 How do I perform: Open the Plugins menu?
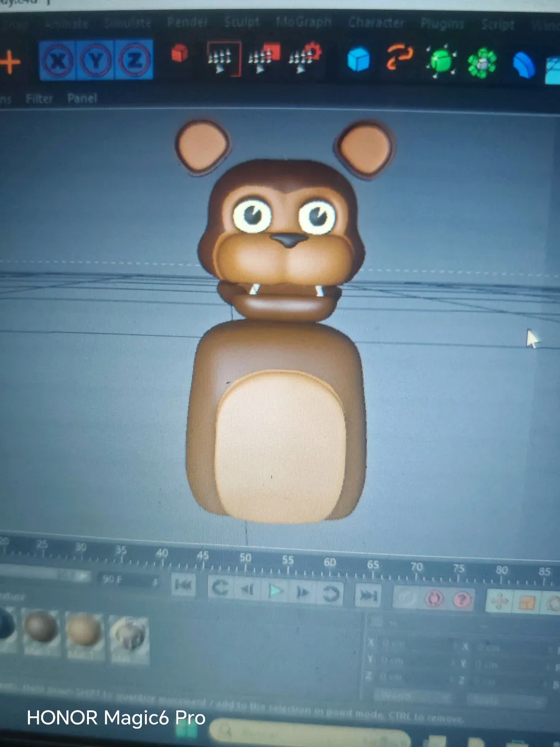[442, 24]
